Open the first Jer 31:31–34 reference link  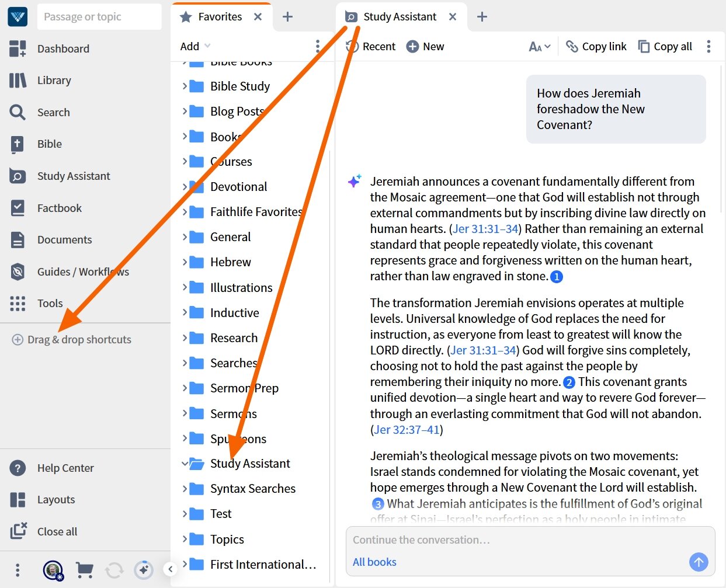[485, 229]
